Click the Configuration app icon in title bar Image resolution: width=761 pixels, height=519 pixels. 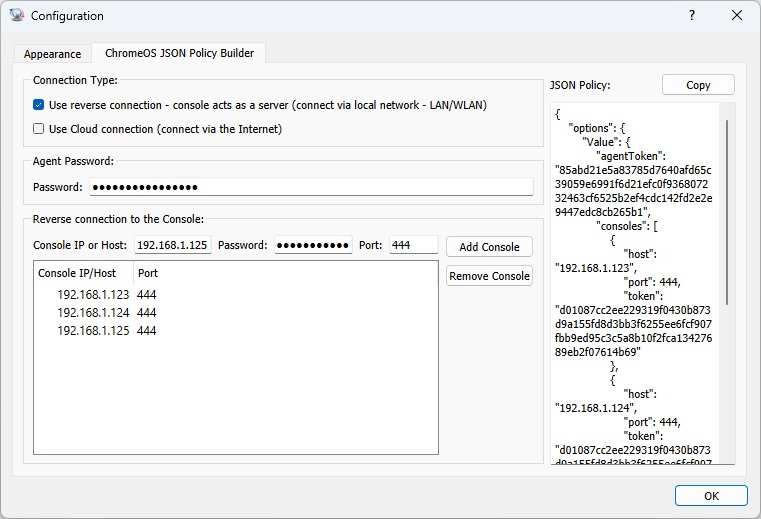(17, 16)
